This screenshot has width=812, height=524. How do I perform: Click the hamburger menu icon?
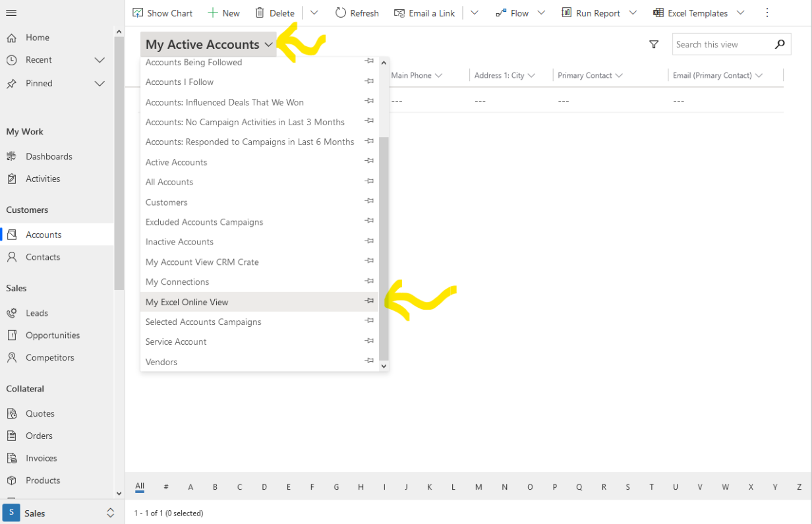pos(11,13)
